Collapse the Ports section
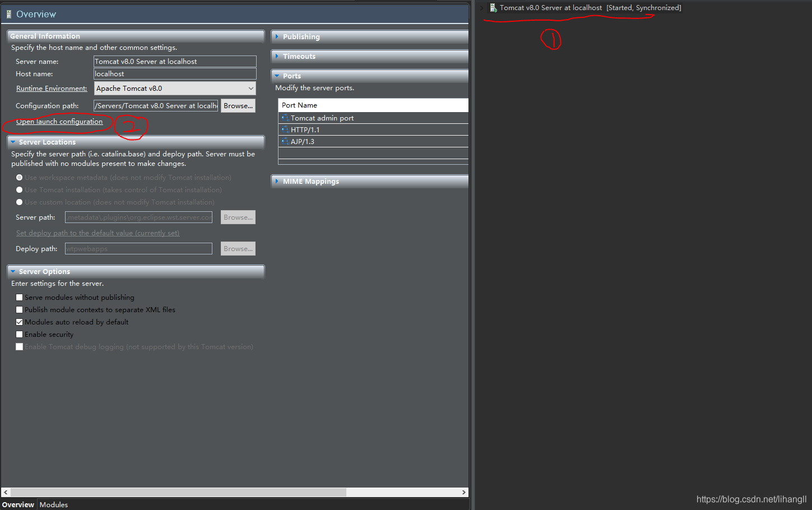Image resolution: width=812 pixels, height=510 pixels. point(277,76)
